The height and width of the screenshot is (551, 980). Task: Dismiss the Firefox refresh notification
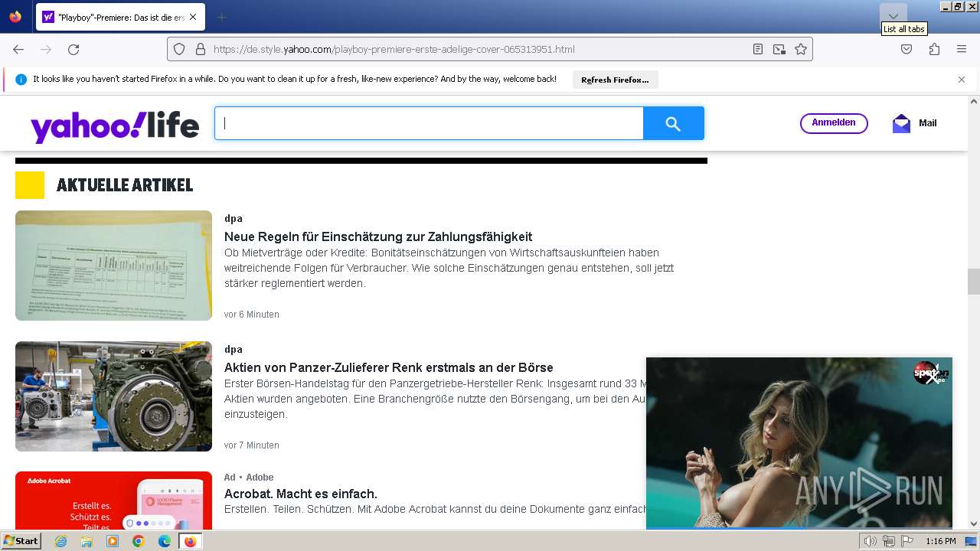coord(962,80)
